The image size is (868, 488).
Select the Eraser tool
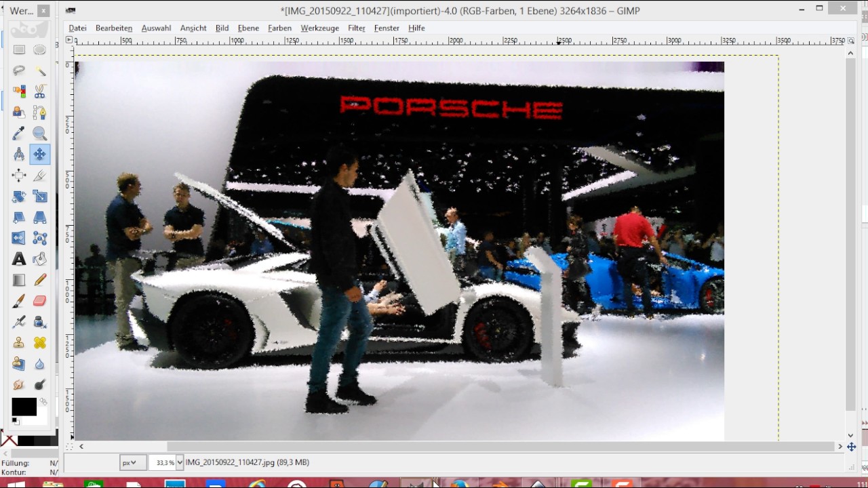tap(40, 301)
